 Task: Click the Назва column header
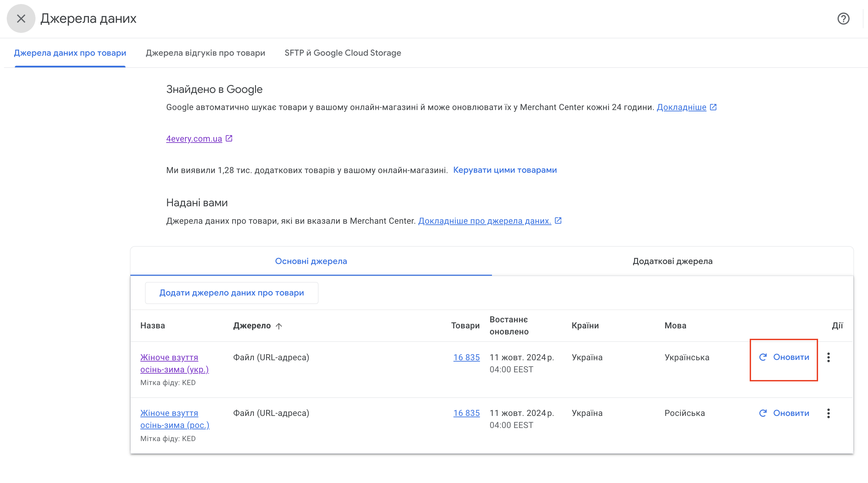click(152, 326)
